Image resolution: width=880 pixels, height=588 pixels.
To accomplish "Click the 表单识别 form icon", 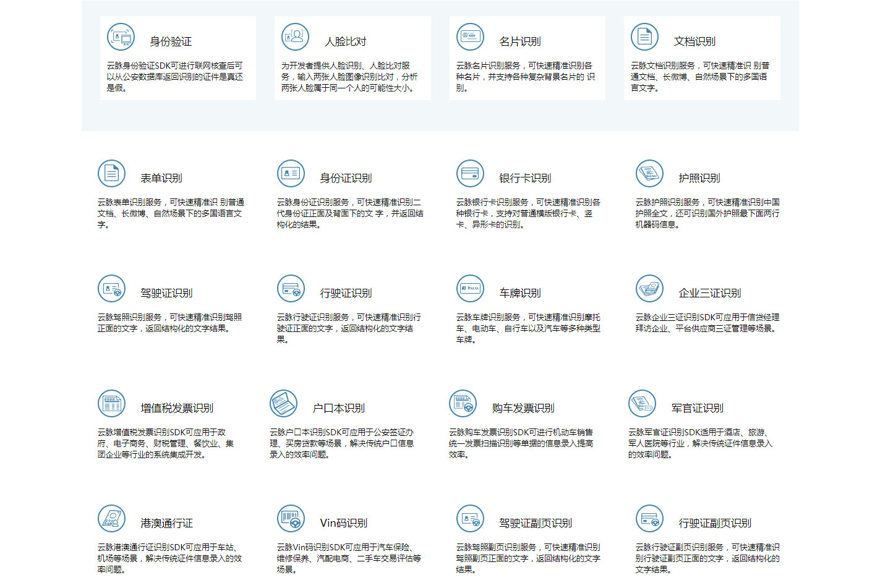I will pyautogui.click(x=111, y=173).
